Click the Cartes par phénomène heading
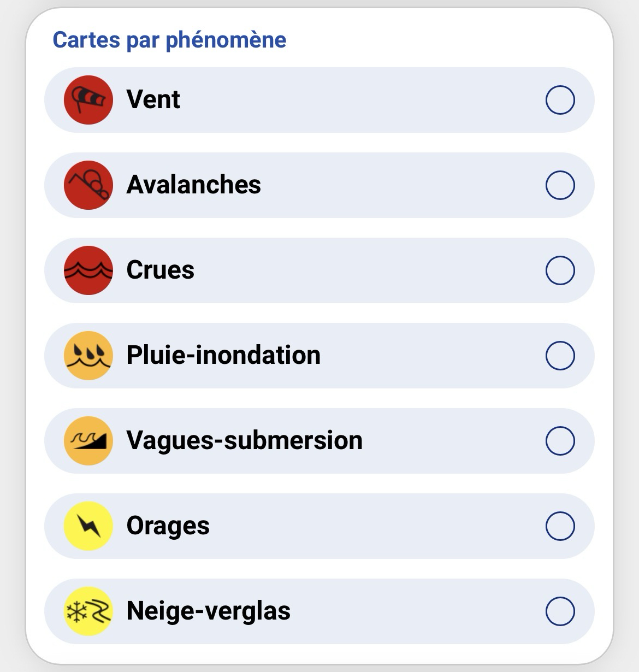639x672 pixels. (x=169, y=40)
